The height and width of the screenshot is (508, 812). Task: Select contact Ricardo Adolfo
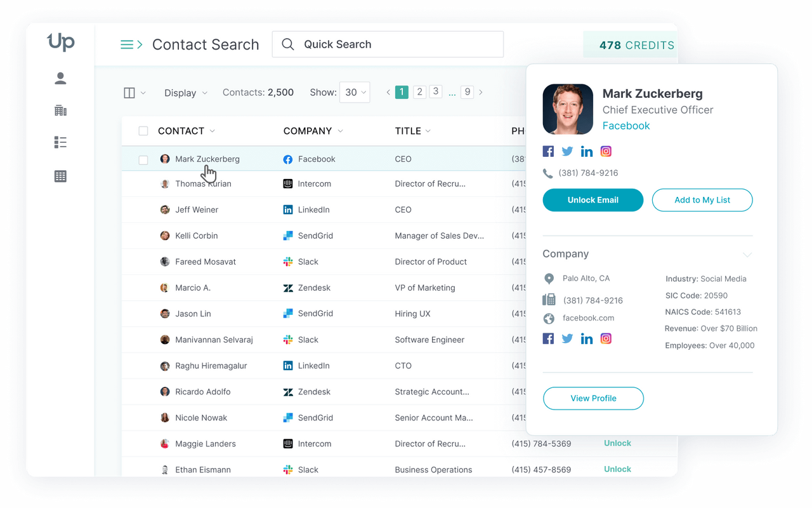pos(203,392)
